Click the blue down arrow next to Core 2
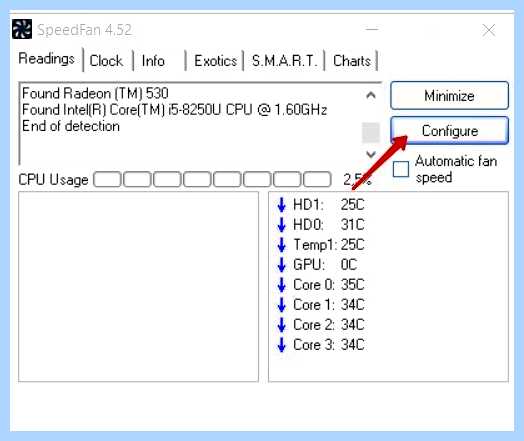Screen dimensions: 524x441 [x=281, y=325]
